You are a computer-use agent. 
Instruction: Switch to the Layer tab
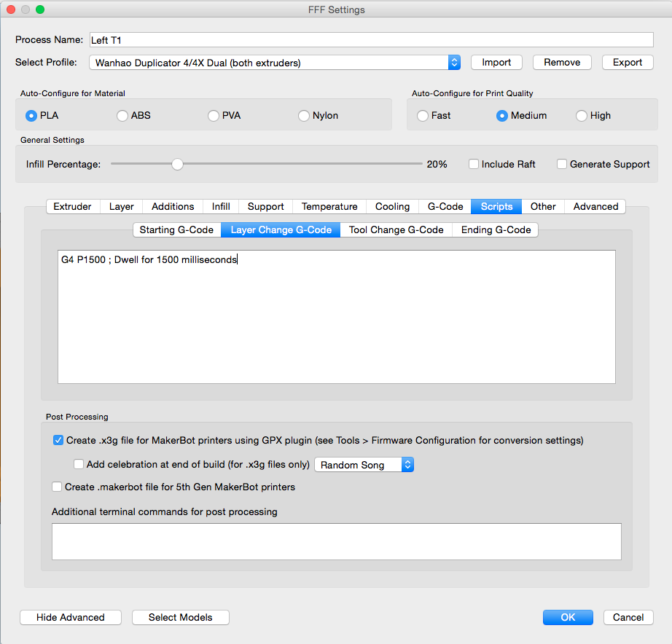pos(121,206)
